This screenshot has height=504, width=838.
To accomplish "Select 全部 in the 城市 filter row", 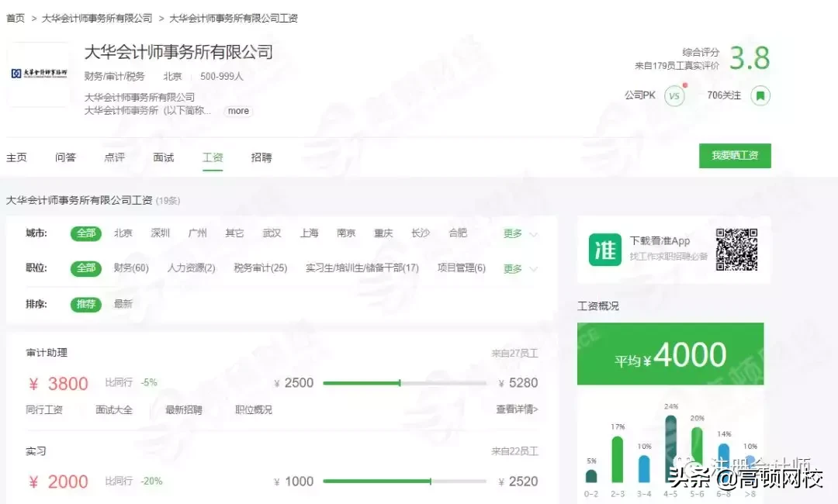I will pyautogui.click(x=85, y=233).
